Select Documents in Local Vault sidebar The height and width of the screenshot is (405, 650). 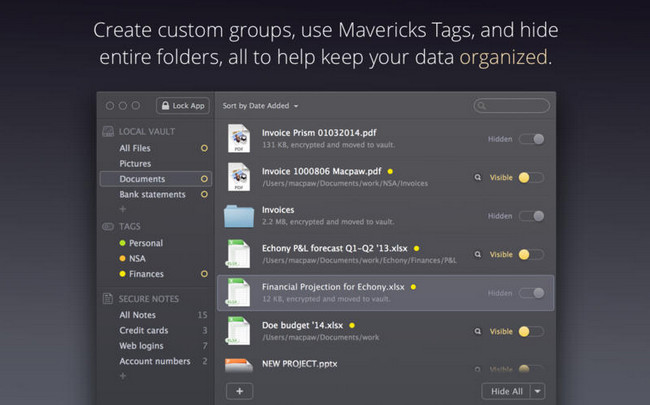point(141,179)
